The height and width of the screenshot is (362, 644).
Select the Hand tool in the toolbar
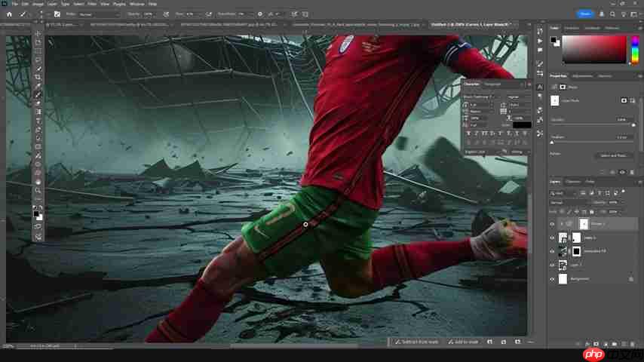(38, 182)
